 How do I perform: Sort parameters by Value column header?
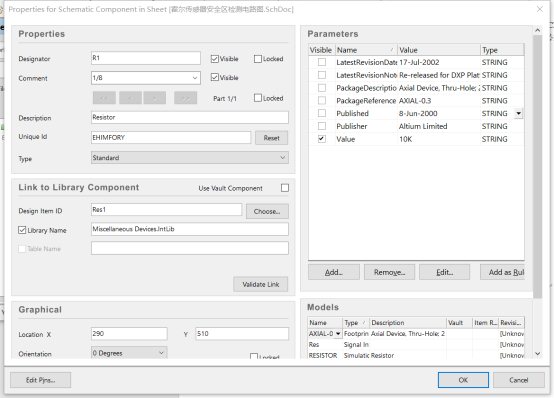[x=439, y=50]
